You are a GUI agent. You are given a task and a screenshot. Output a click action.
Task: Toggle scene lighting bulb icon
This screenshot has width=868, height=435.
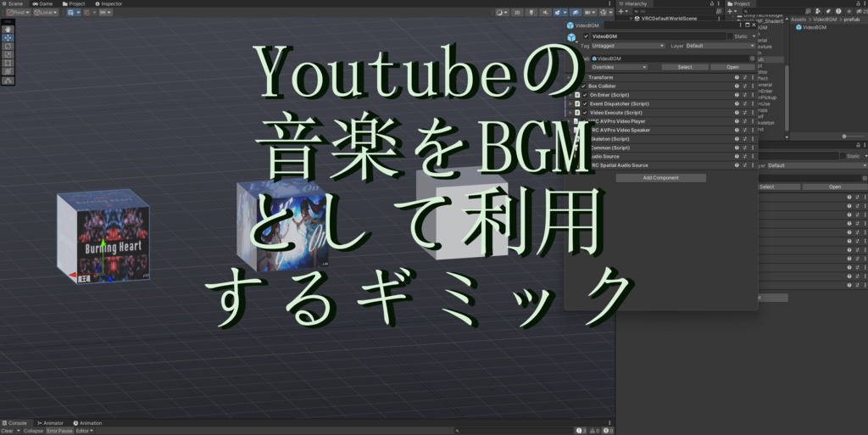[531, 12]
